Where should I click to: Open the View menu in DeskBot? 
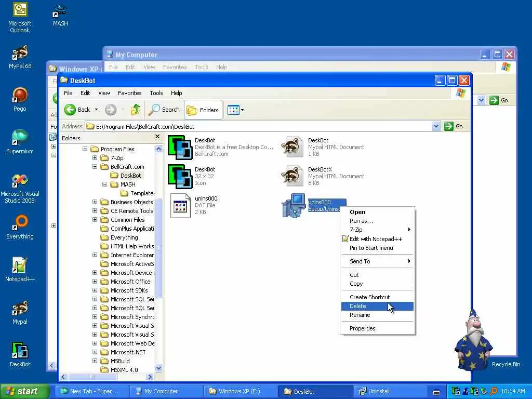(104, 93)
